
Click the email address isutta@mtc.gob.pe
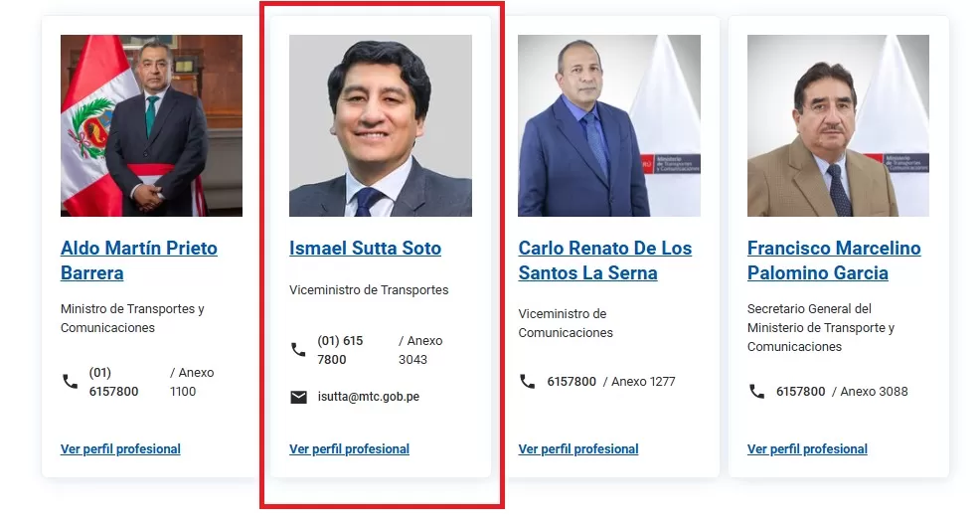[368, 397]
